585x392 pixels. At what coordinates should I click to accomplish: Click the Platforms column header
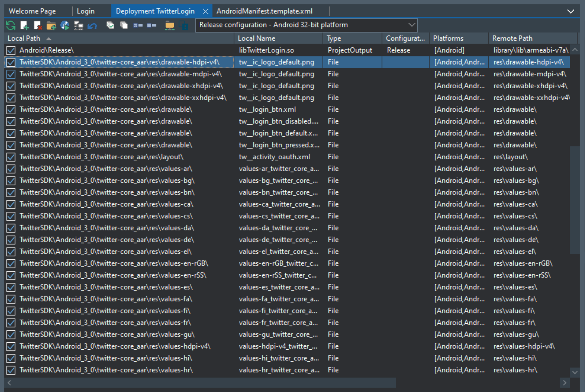point(459,38)
